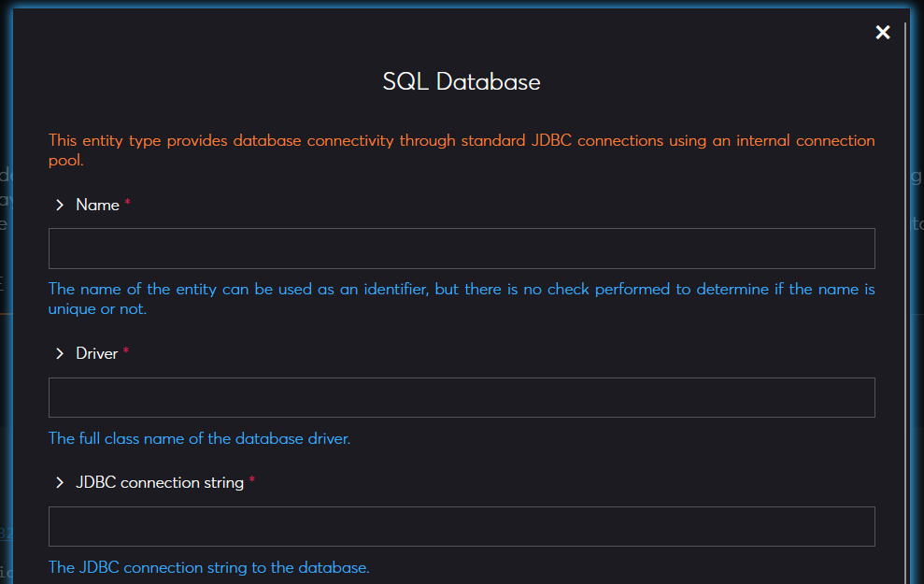Viewport: 924px width, 584px height.
Task: Click the Driver field label
Action: (97, 353)
